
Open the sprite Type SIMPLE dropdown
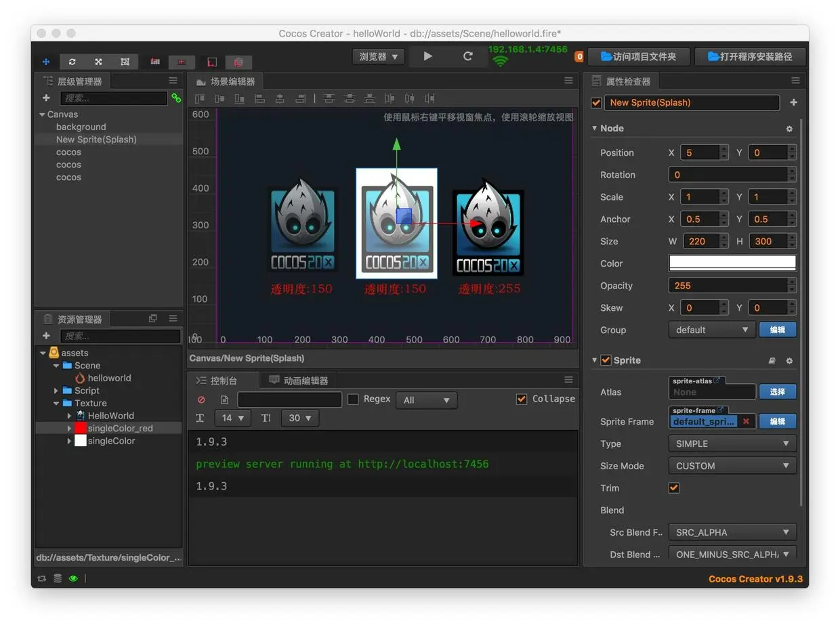tap(732, 444)
